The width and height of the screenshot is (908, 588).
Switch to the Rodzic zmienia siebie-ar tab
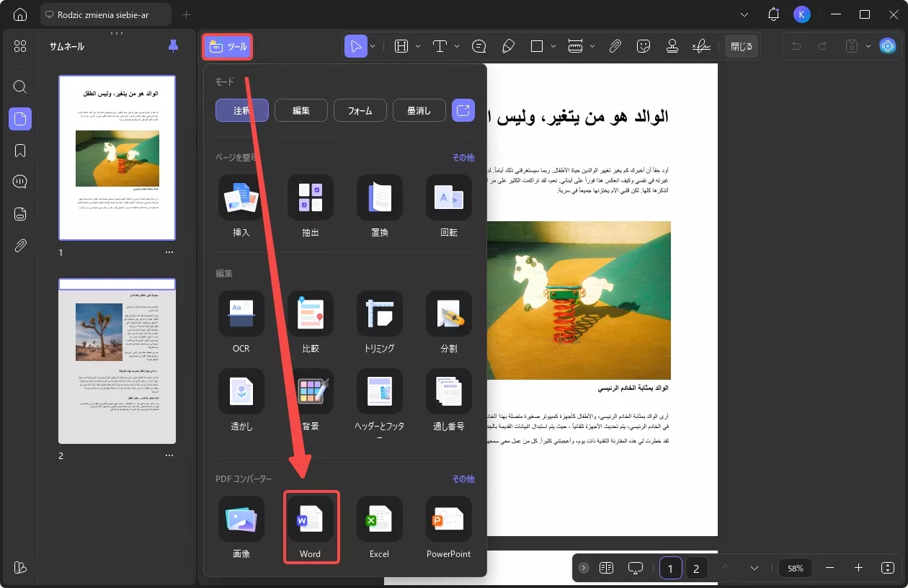click(105, 14)
